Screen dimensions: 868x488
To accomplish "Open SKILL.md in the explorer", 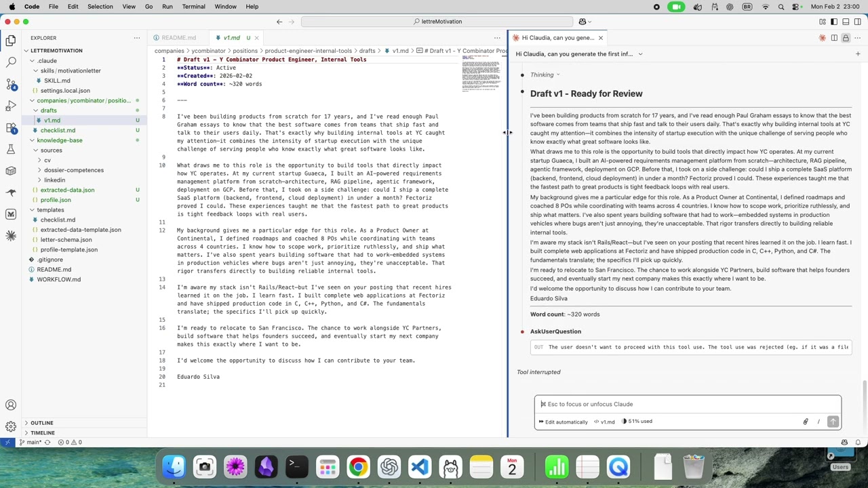I will pos(57,81).
